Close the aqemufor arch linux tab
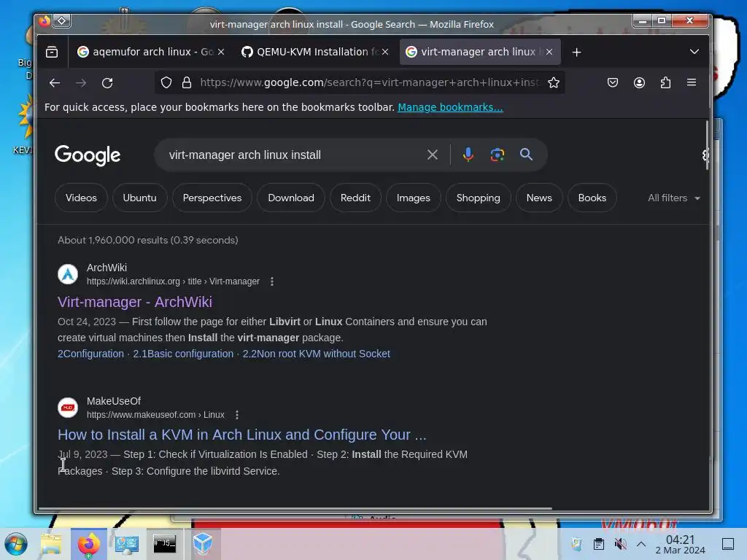The image size is (747, 560). pyautogui.click(x=221, y=52)
